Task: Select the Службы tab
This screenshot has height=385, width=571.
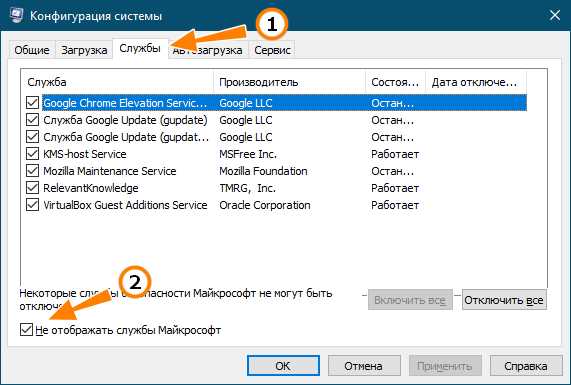Action: 140,48
